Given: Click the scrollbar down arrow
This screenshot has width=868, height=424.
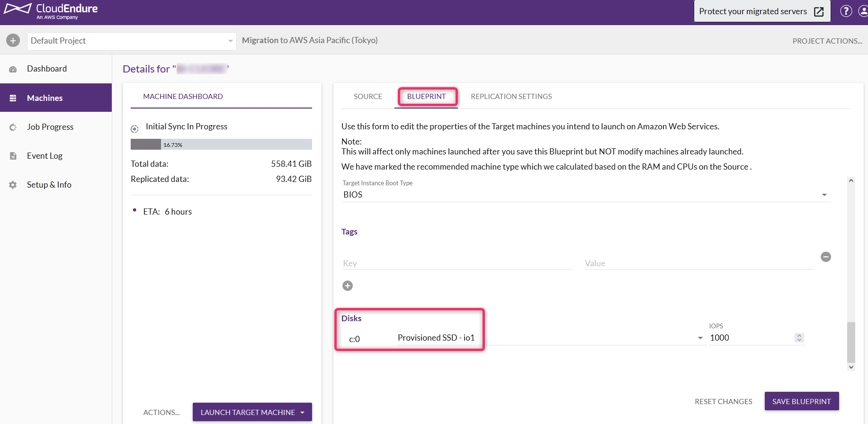Looking at the screenshot, I should pos(851,367).
